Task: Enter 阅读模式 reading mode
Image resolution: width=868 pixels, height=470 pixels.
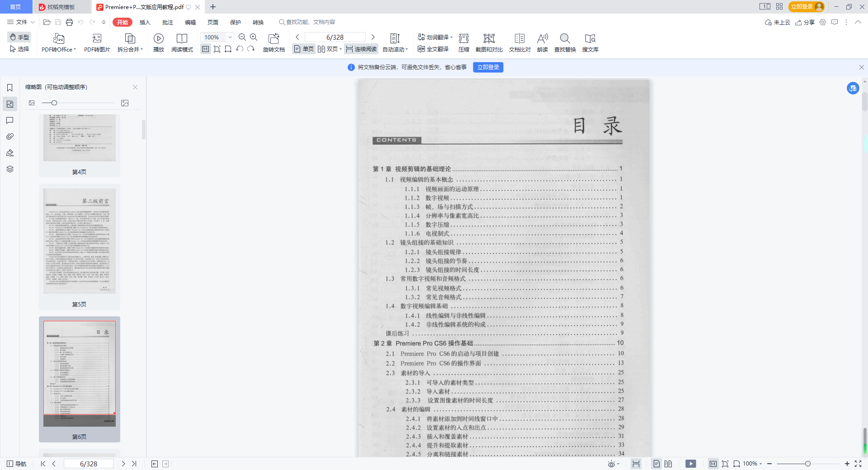Action: coord(182,43)
